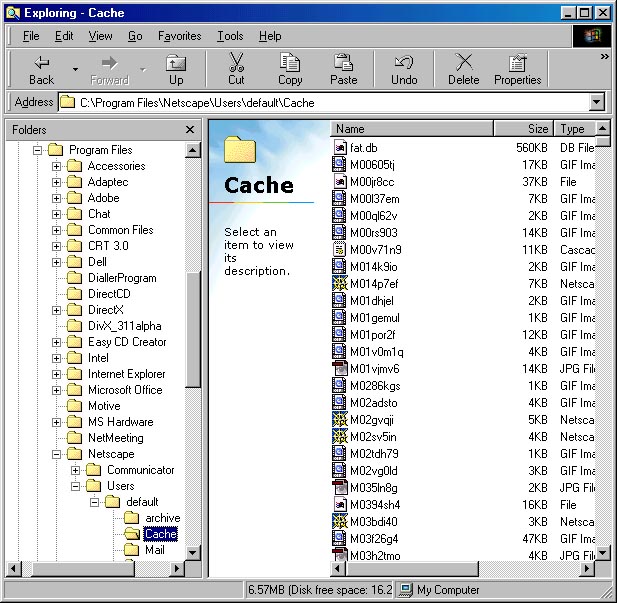Click the Address bar path field
Image resolution: width=619 pixels, height=603 pixels.
click(x=324, y=103)
